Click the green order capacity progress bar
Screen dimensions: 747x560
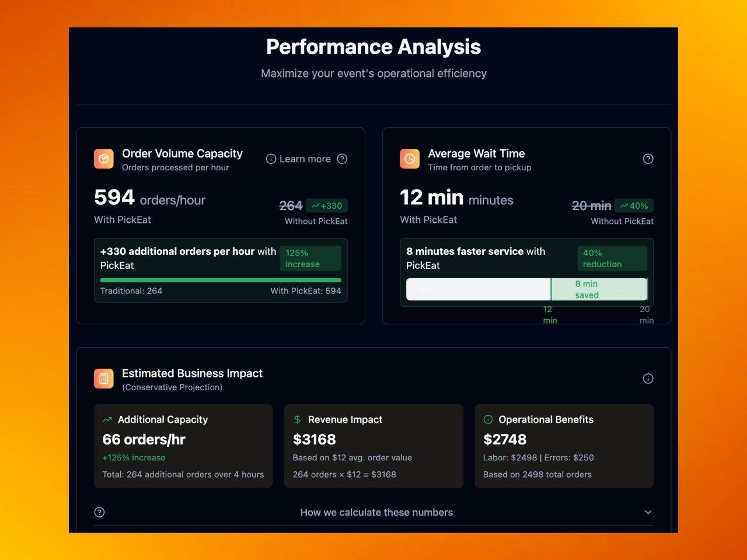pos(221,280)
